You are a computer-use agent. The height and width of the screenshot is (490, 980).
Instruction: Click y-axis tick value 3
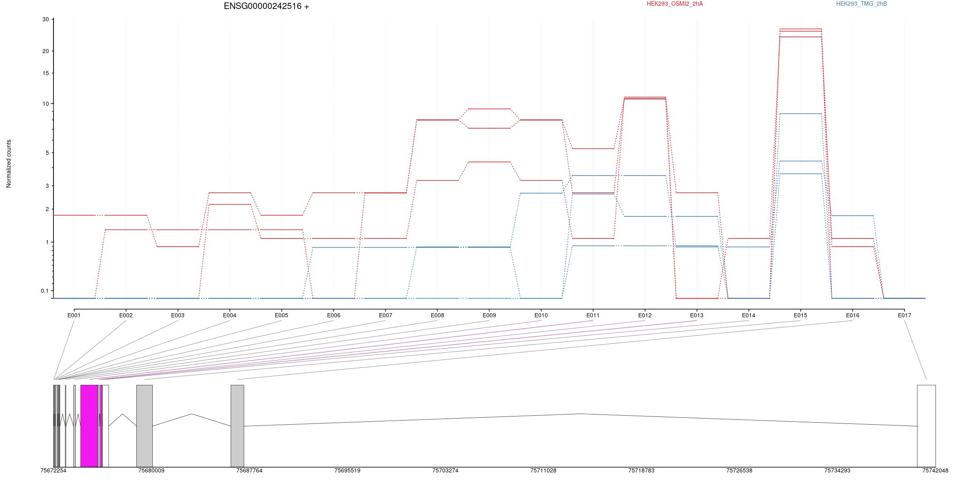47,186
